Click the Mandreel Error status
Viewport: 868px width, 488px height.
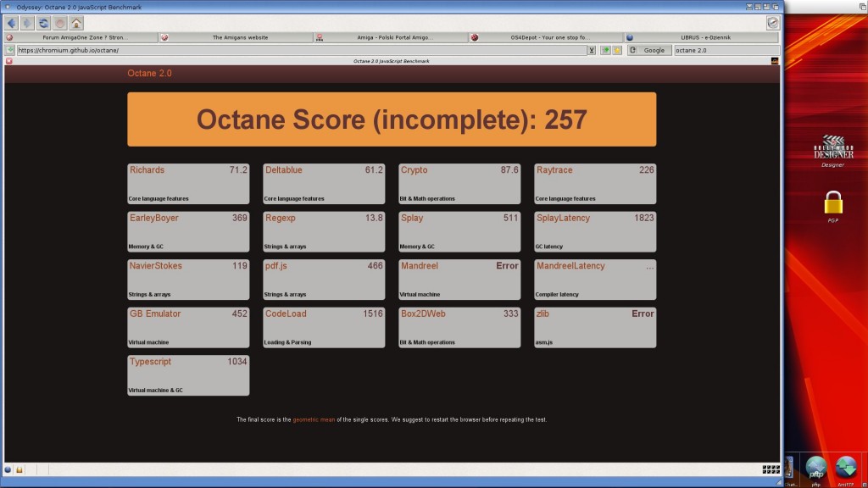point(507,265)
